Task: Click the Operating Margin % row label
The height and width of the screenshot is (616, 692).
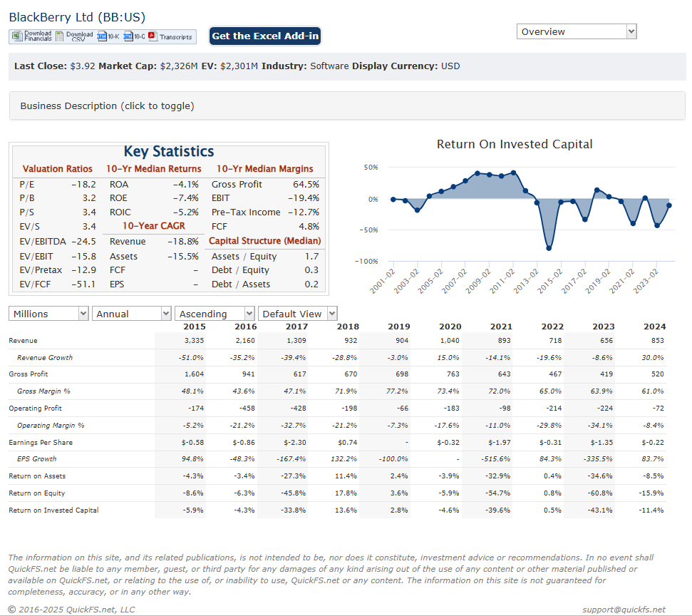Action: [51, 425]
